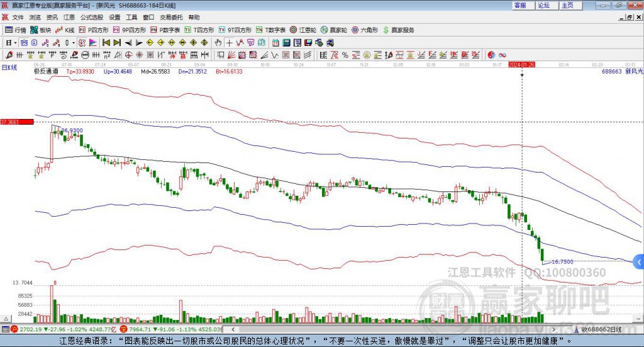Select the circle-with-cross target tool
The width and height of the screenshot is (644, 347).
(128, 55)
